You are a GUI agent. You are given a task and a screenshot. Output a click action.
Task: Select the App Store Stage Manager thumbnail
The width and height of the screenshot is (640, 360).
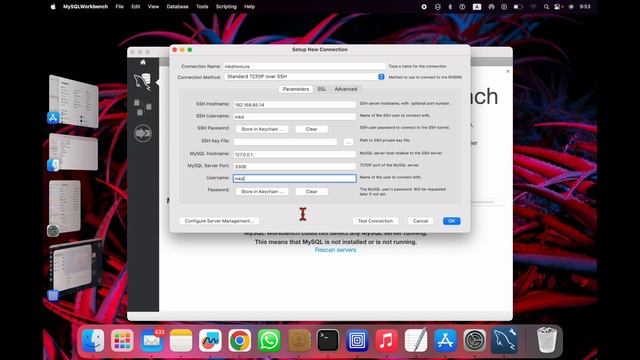pyautogui.click(x=73, y=100)
